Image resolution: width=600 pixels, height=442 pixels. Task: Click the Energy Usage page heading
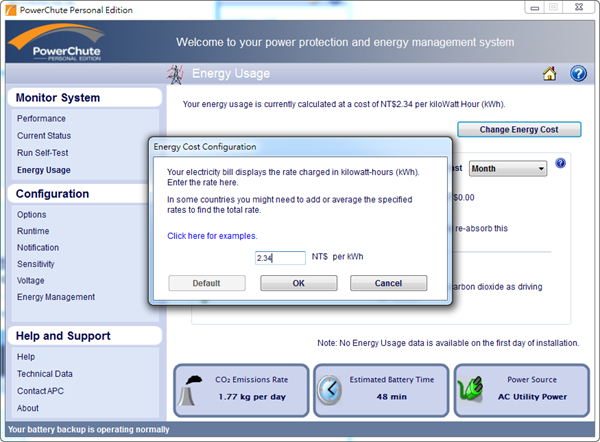[x=231, y=73]
